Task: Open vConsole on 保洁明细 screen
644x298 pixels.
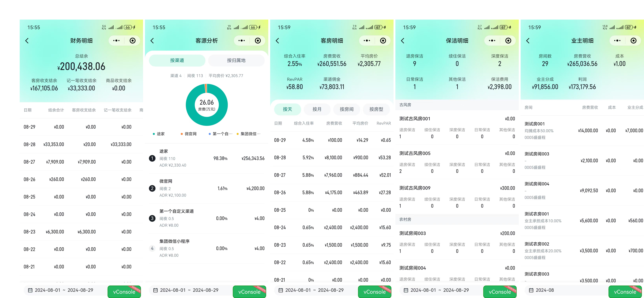Action: [x=500, y=292]
